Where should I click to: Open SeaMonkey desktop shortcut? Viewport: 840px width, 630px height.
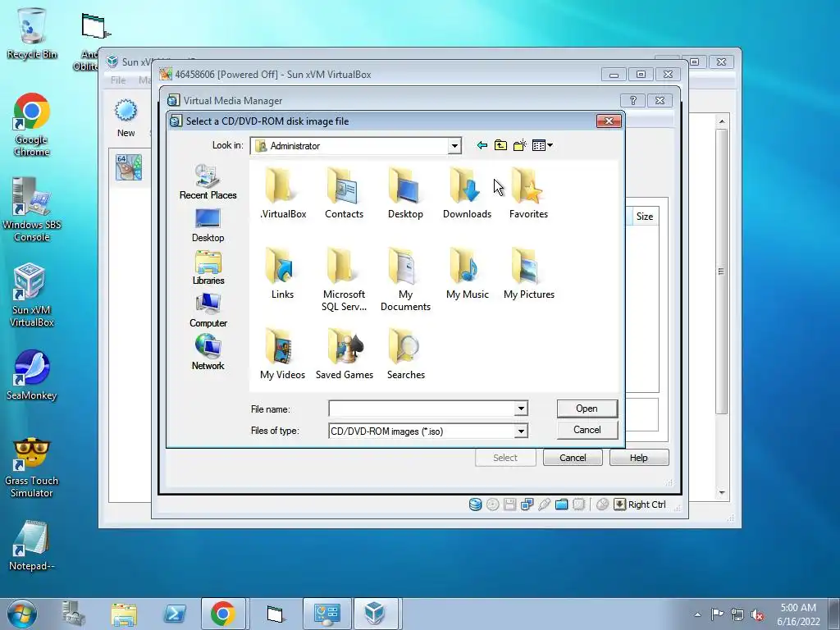(x=32, y=375)
